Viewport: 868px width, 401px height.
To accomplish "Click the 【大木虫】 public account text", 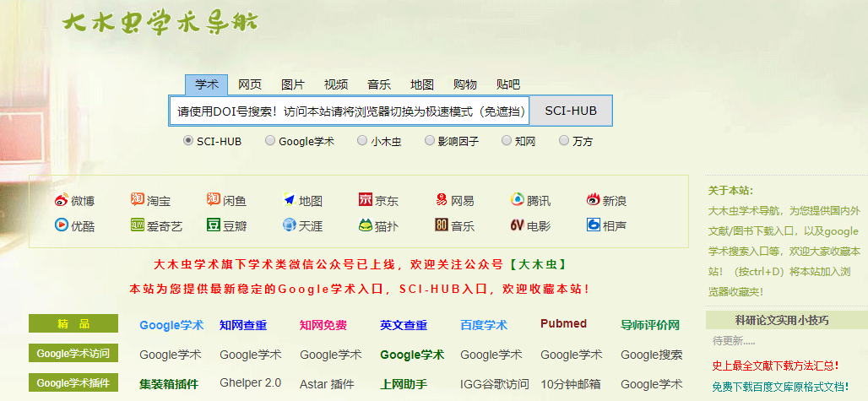I will point(539,264).
